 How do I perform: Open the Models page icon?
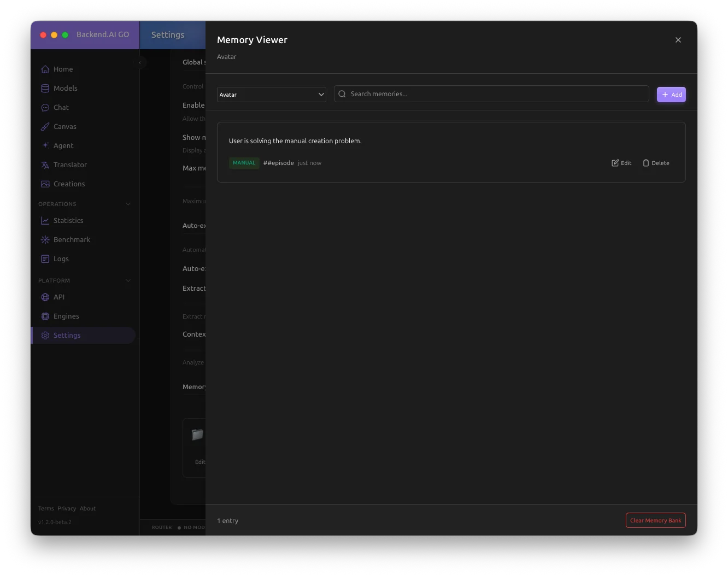click(x=45, y=89)
